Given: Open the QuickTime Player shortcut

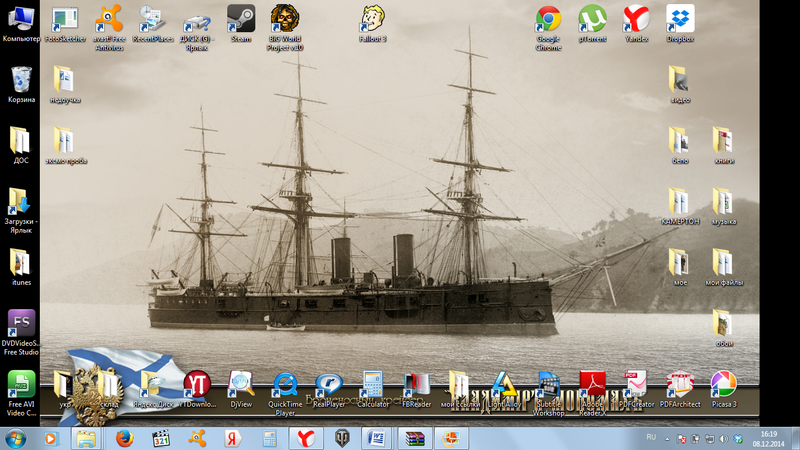Looking at the screenshot, I should [285, 394].
